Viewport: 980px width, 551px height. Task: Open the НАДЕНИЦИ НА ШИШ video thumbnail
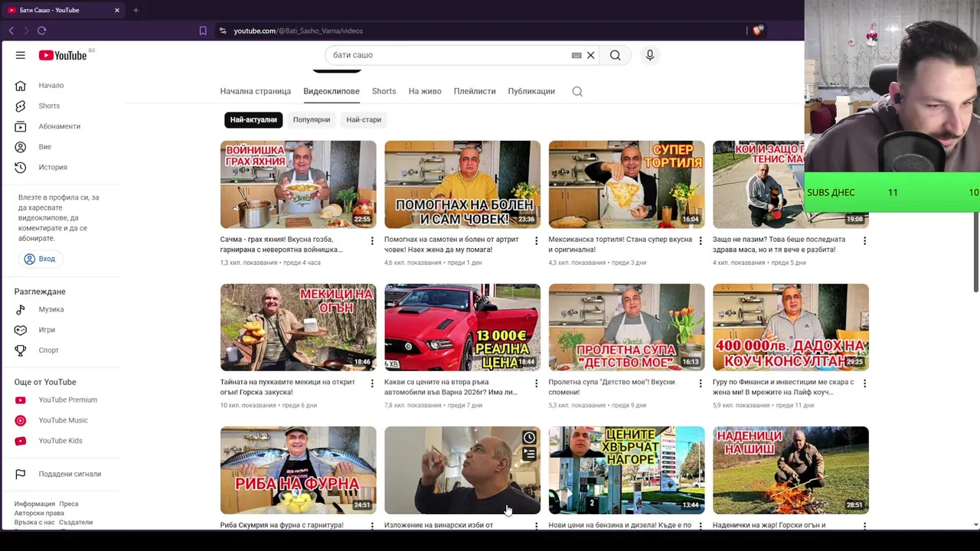tap(791, 470)
